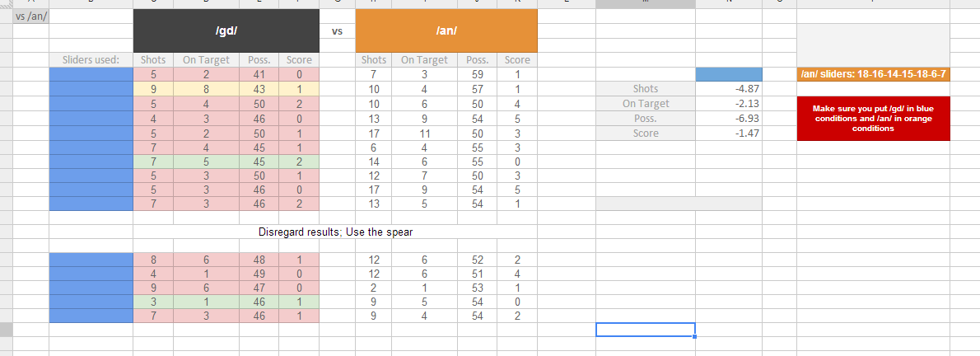Click the /an/ 'Poss.' column header
980x356 pixels.
pyautogui.click(x=477, y=60)
